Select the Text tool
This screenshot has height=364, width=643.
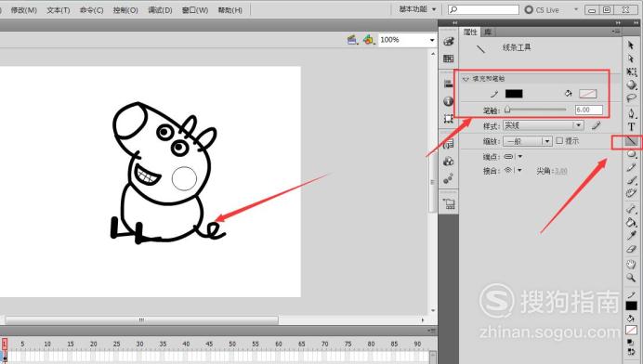[631, 127]
